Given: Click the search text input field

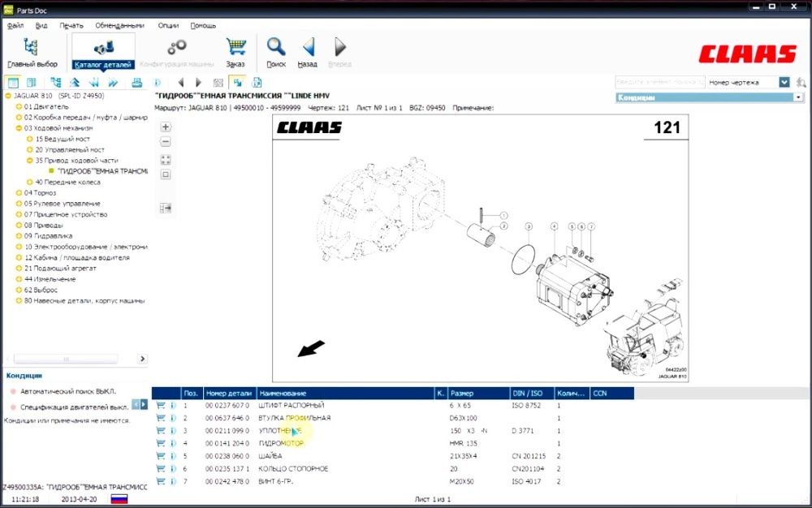Looking at the screenshot, I should [x=659, y=82].
